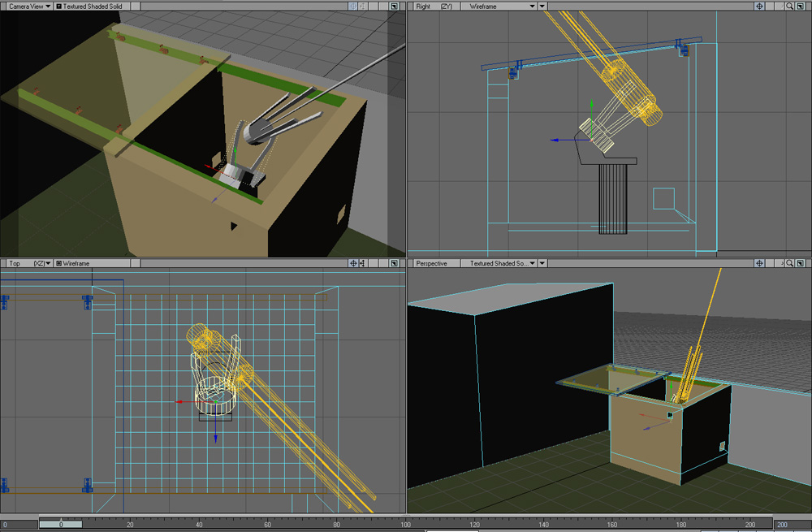Change Wireframe mode in Top viewport
The height and width of the screenshot is (532, 812).
(x=74, y=263)
